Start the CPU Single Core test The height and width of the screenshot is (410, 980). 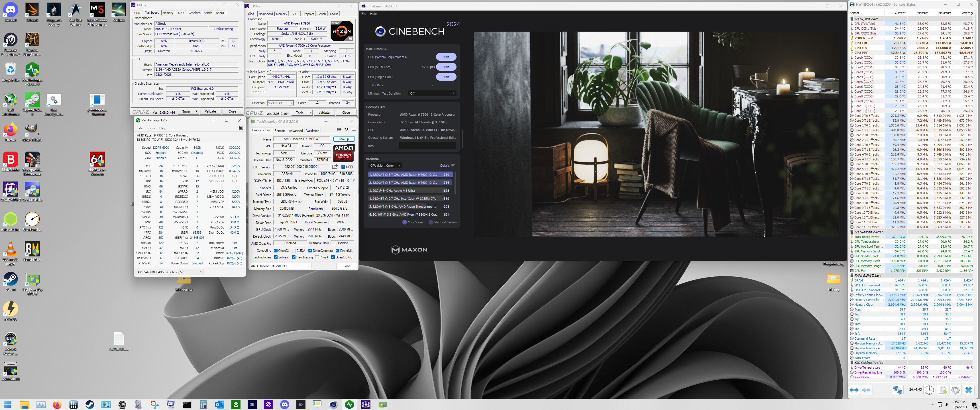click(x=446, y=77)
